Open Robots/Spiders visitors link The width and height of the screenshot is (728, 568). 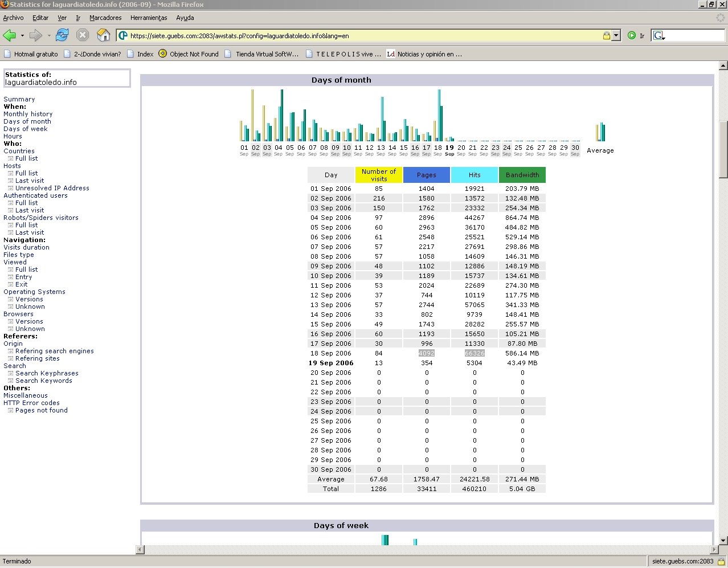click(41, 218)
